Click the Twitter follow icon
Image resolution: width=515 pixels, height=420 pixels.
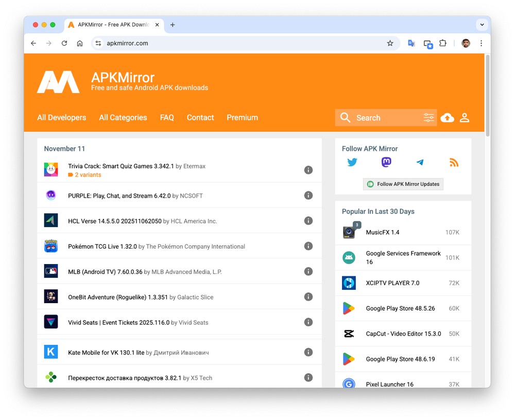point(352,163)
